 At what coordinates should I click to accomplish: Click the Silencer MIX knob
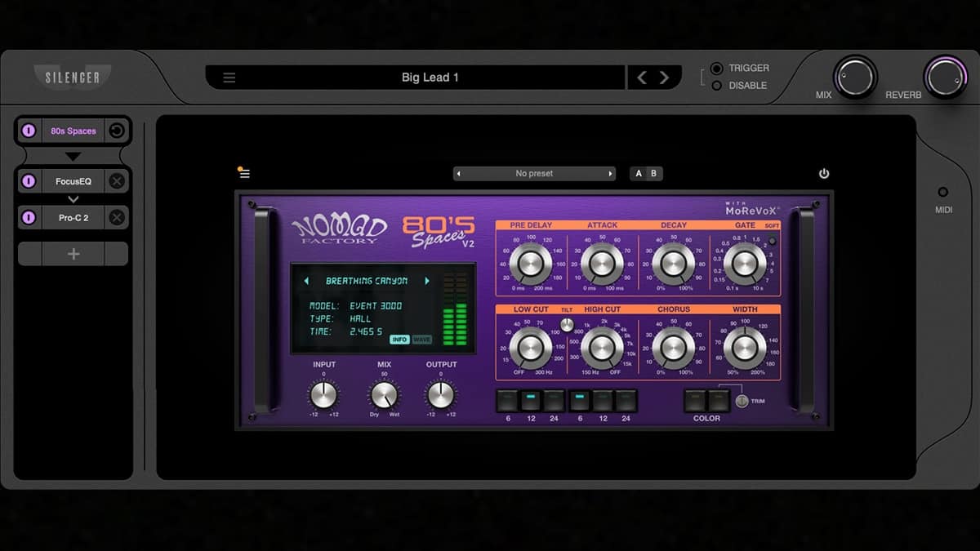(855, 78)
